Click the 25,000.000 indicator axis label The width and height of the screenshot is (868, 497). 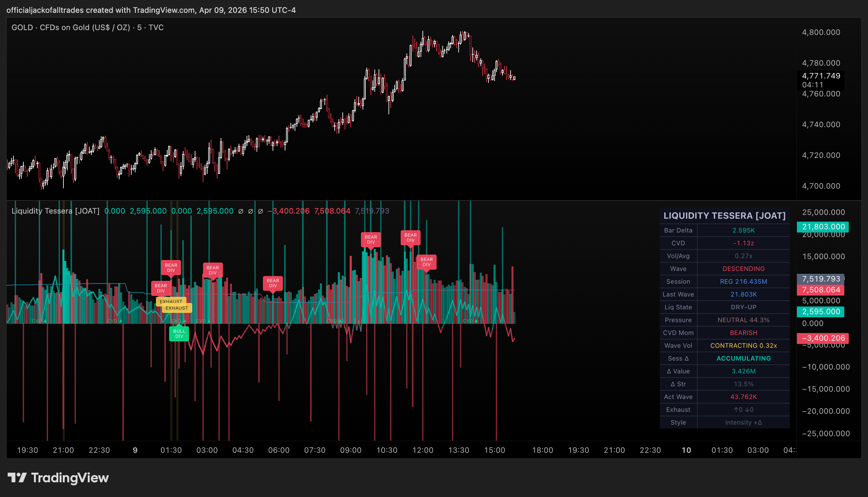823,212
